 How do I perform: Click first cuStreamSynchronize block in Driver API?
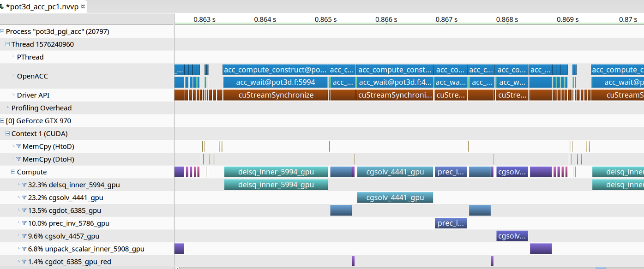[275, 96]
